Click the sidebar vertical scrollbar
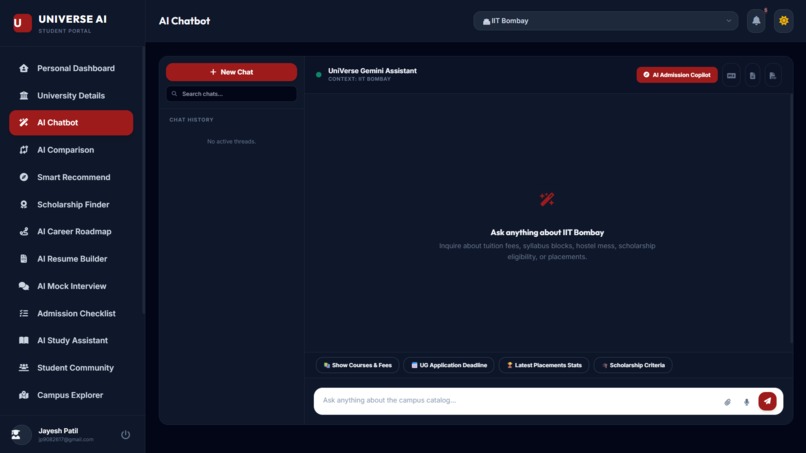 (143, 180)
